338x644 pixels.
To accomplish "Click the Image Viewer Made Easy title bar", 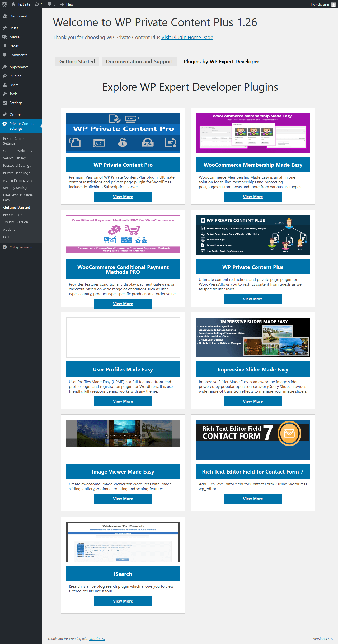I will [x=123, y=471].
